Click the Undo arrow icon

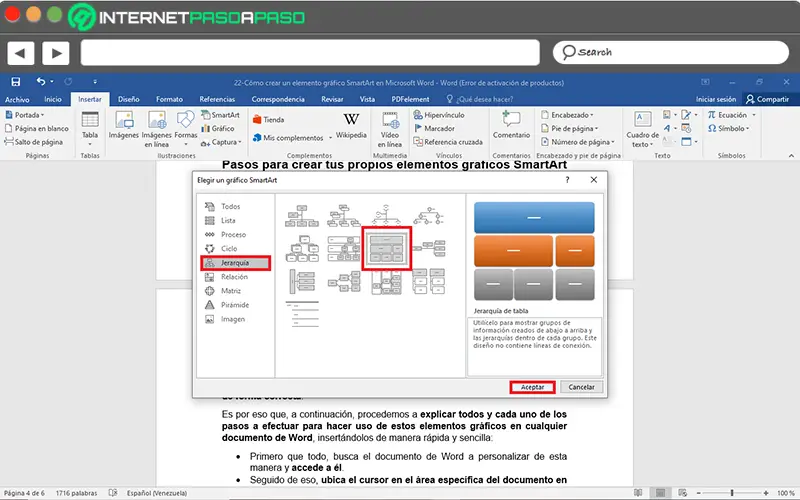[x=41, y=82]
